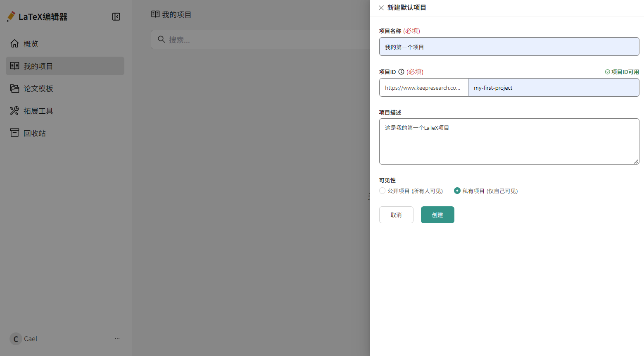Click the info icon beside 项目ID
This screenshot has width=644, height=356.
[401, 72]
